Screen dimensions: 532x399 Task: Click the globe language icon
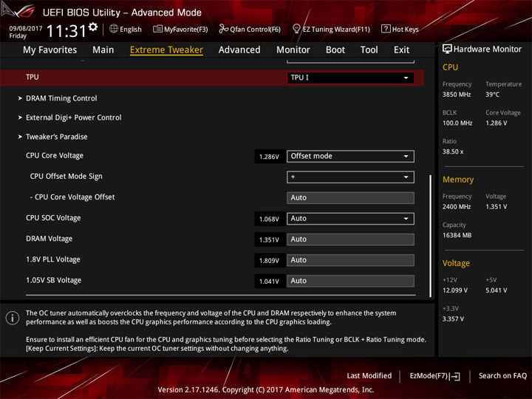[114, 29]
